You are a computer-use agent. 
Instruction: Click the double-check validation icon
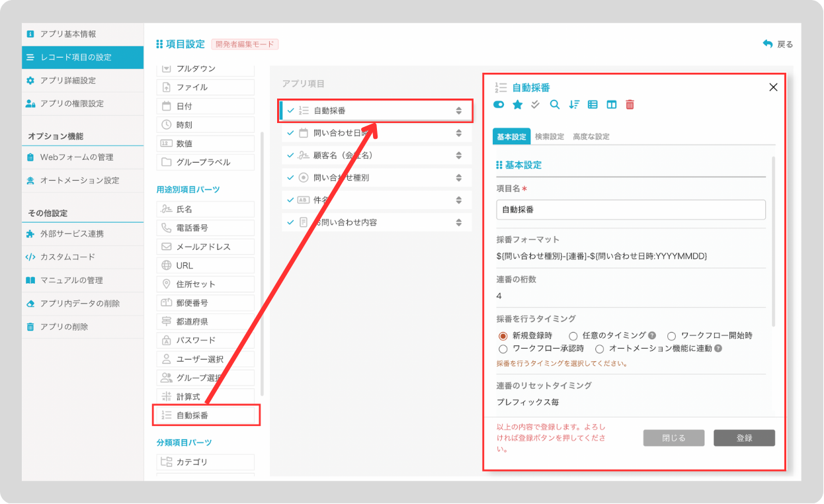pos(536,104)
